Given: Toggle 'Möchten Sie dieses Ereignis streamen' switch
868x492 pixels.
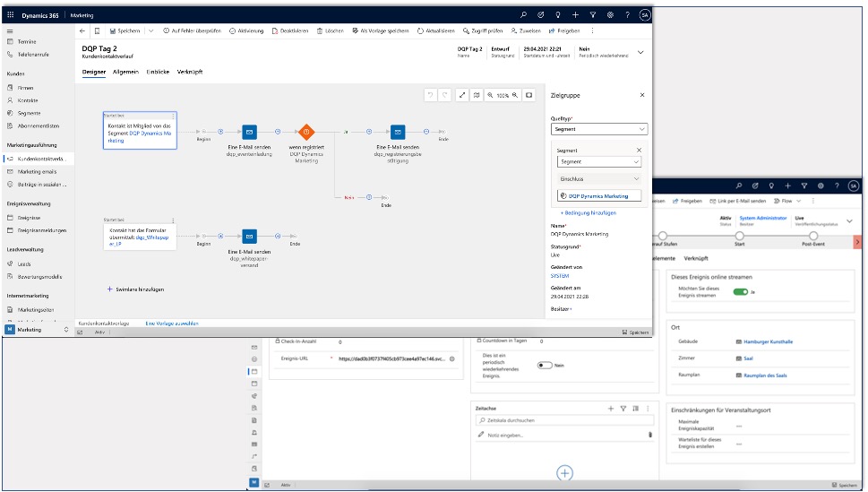Looking at the screenshot, I should [x=740, y=291].
